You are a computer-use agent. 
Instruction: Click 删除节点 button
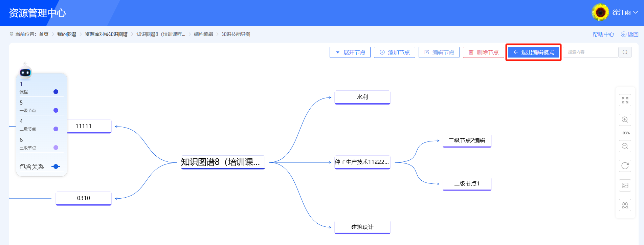click(x=483, y=52)
